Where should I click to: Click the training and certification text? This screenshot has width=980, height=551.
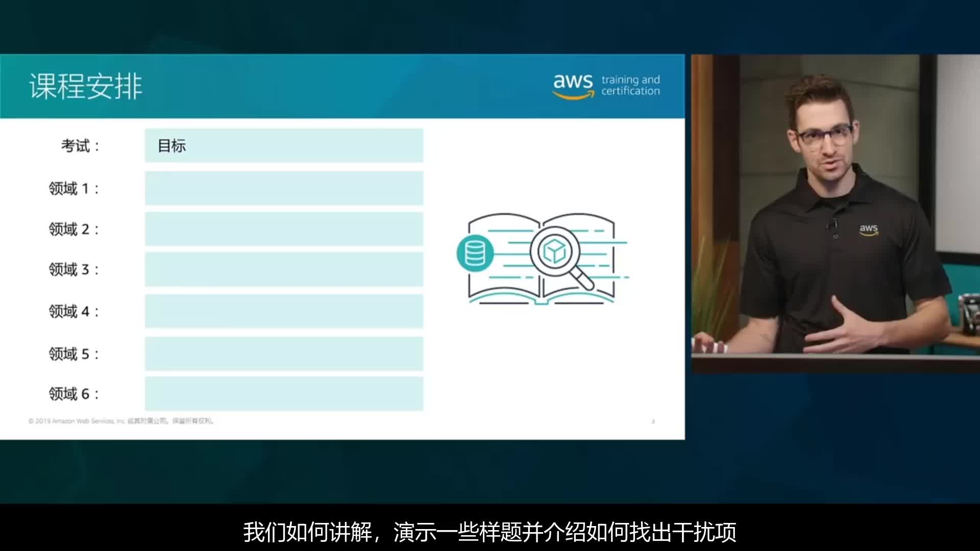(x=630, y=85)
